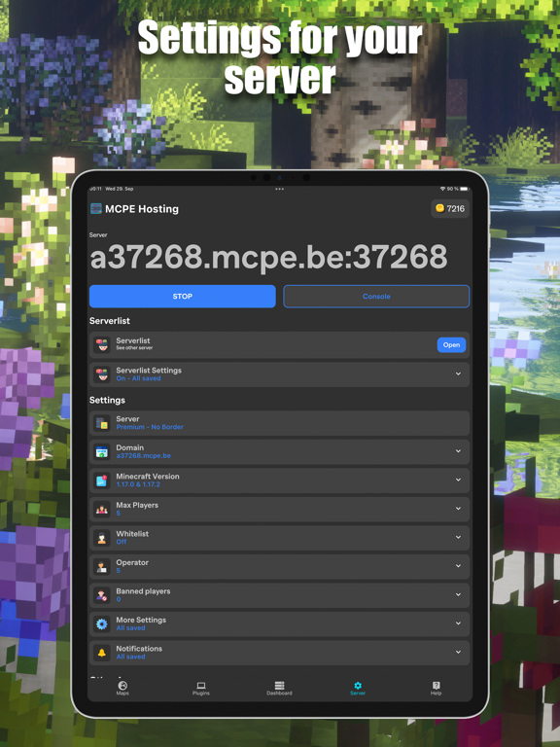Click the '1.17.0 & 1.17.2' version text
Screen dimensions: 560x747
pos(138,484)
